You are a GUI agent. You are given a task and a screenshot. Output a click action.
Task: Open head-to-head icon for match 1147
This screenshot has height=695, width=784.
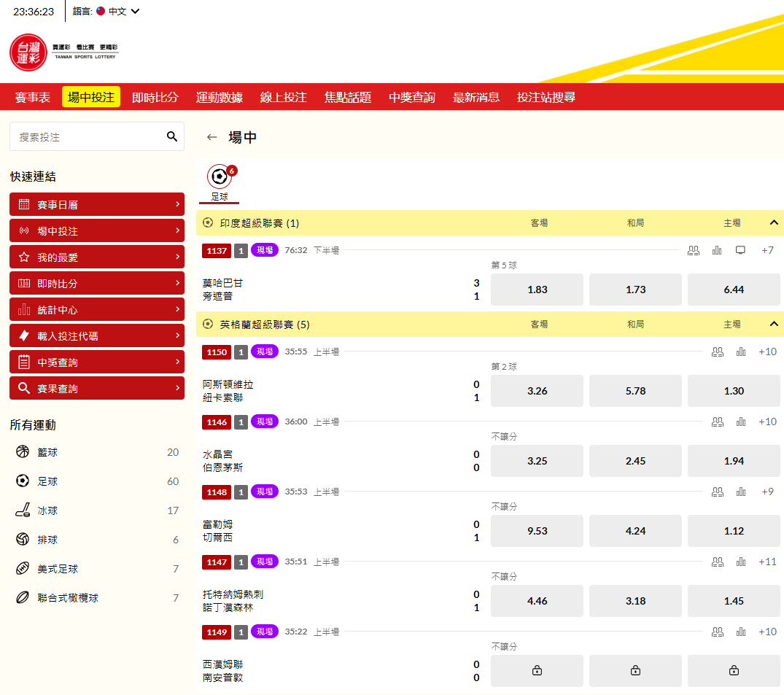(718, 562)
